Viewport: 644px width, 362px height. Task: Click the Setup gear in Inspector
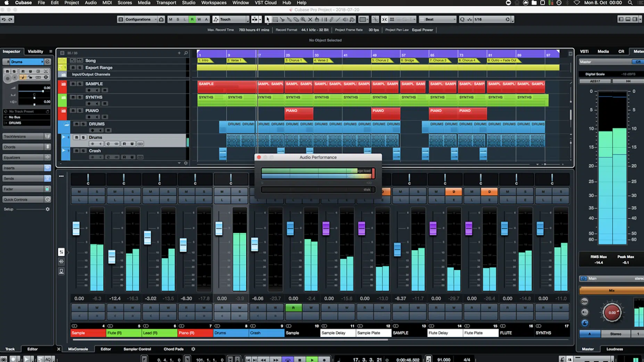48,209
